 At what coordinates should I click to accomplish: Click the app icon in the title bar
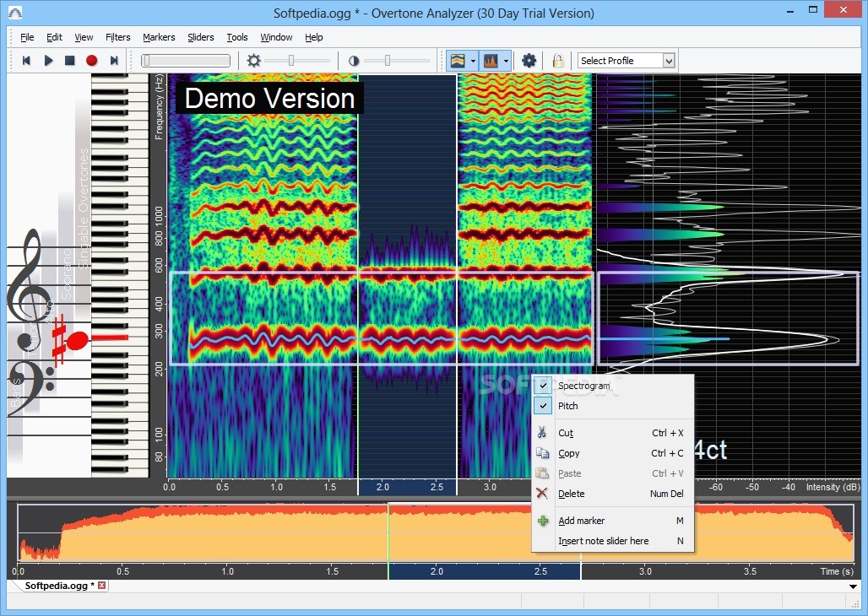point(15,12)
